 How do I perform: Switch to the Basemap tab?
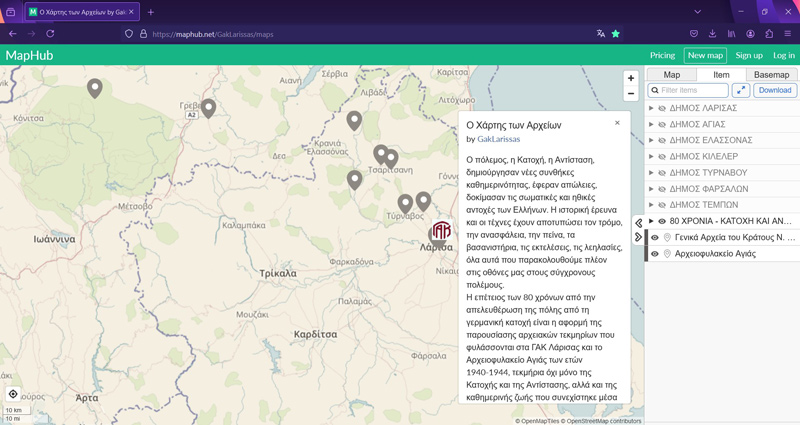coord(771,75)
